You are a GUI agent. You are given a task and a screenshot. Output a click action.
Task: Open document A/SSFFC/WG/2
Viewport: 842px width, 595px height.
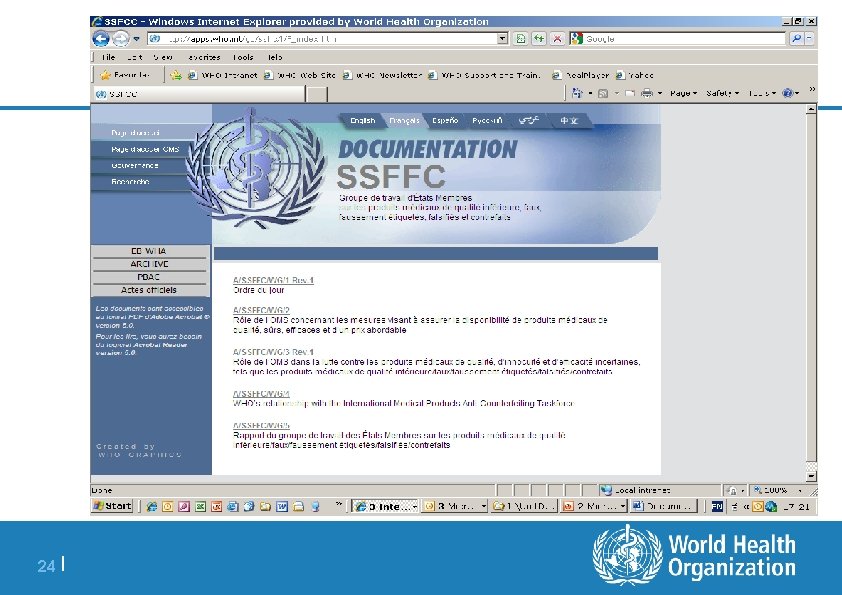pyautogui.click(x=262, y=310)
